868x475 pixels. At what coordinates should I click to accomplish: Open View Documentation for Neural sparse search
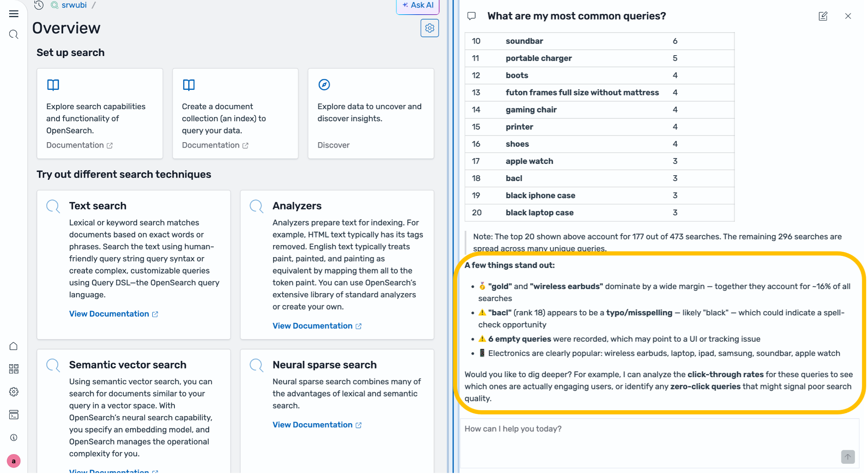317,424
